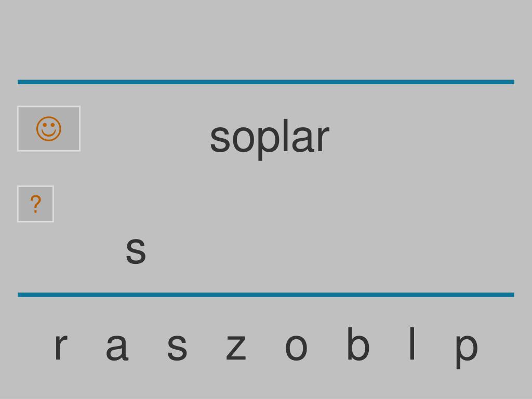Click the box around the smiley icon
This screenshot has width=532, height=399.
49,129
